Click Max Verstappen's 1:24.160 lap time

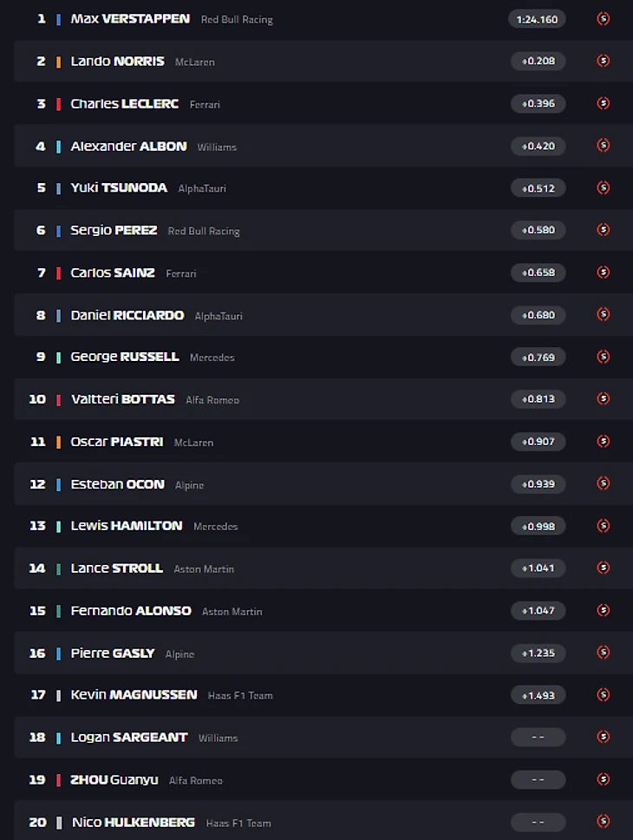537,18
